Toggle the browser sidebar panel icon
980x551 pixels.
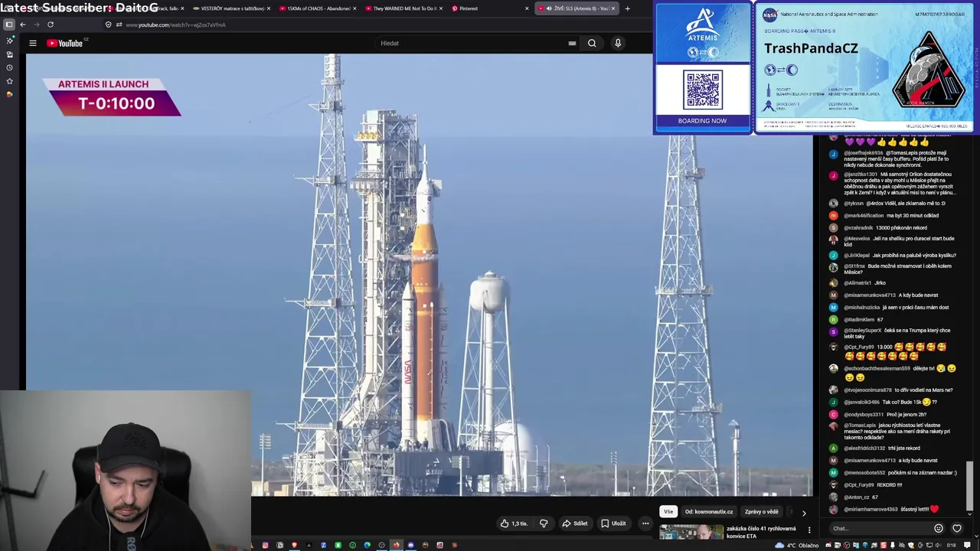point(9,24)
